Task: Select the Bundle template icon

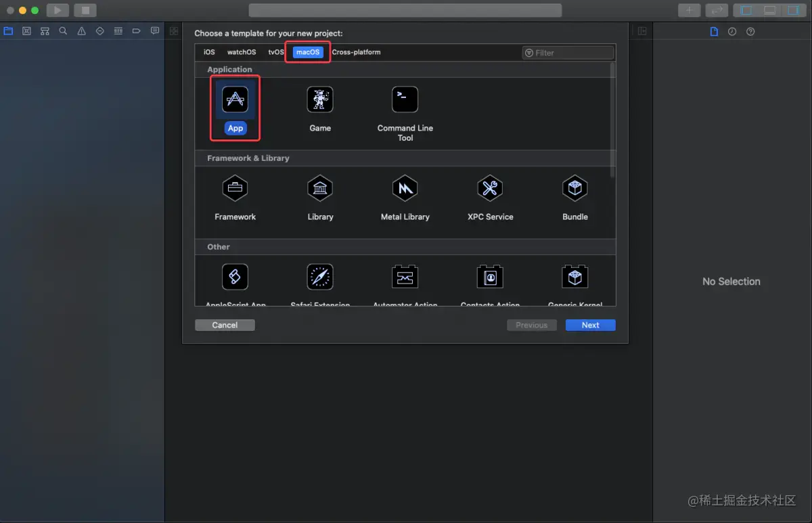Action: 575,188
